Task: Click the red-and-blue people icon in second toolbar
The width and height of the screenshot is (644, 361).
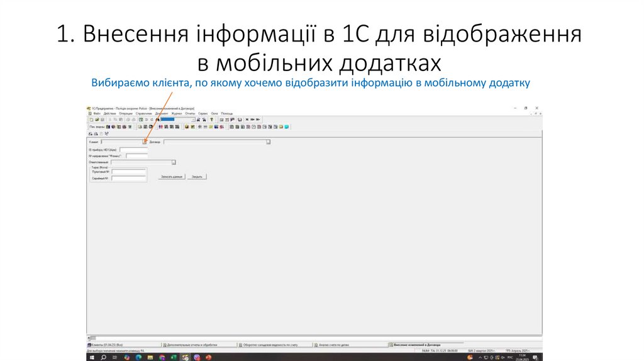Action: [x=160, y=126]
